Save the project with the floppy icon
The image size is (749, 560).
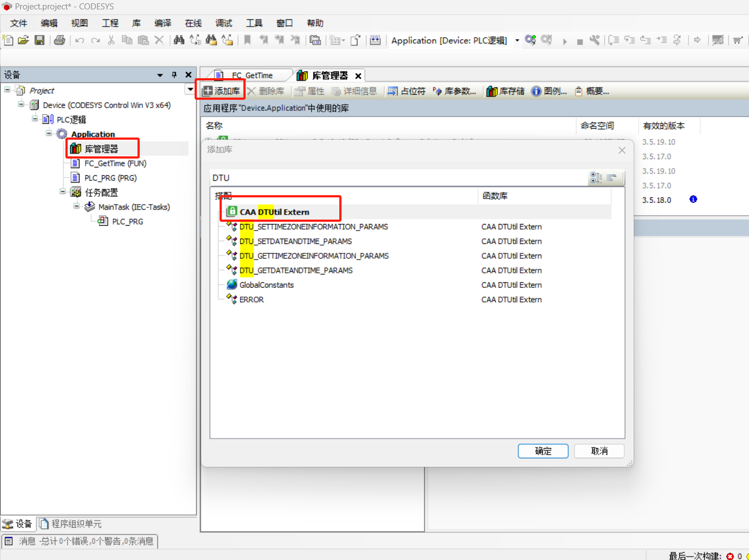tap(39, 40)
